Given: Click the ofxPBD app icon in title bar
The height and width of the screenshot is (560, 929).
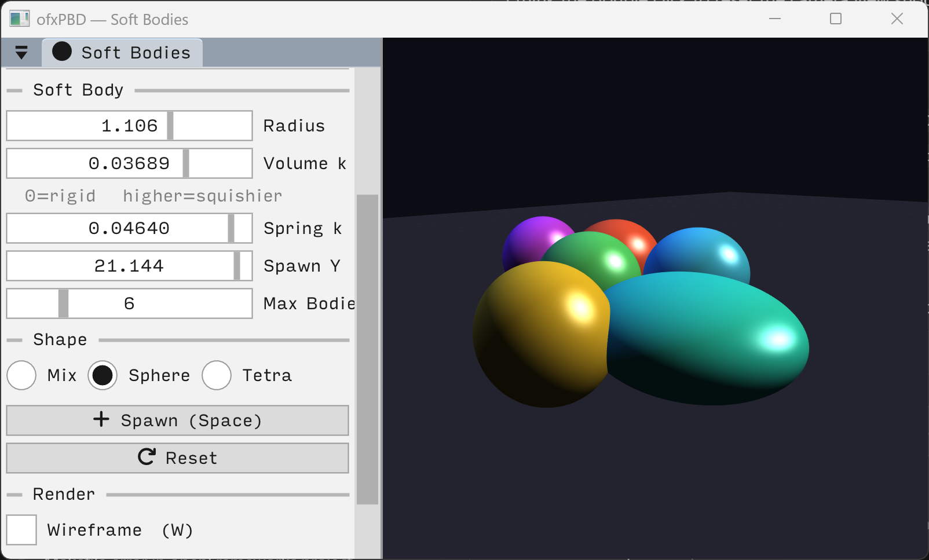Looking at the screenshot, I should click(19, 19).
